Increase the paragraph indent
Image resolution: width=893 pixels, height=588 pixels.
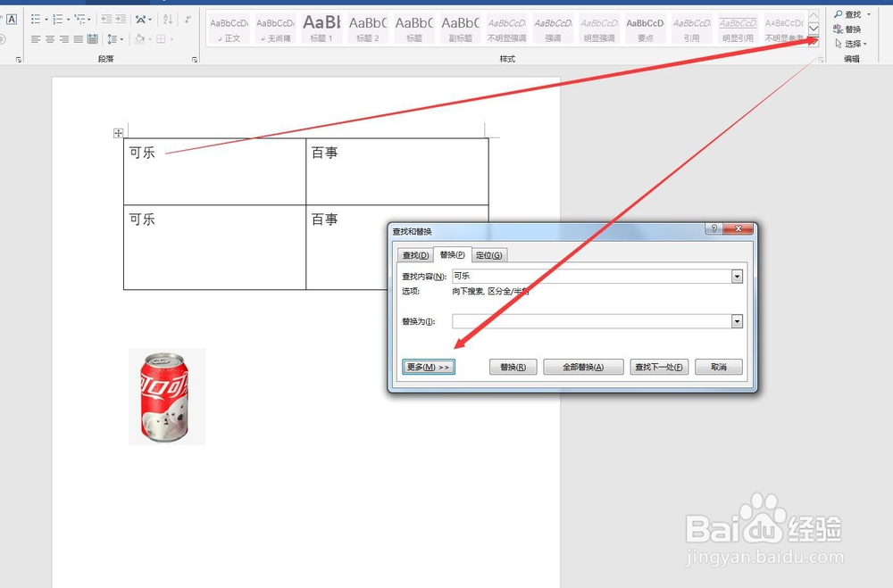click(121, 20)
